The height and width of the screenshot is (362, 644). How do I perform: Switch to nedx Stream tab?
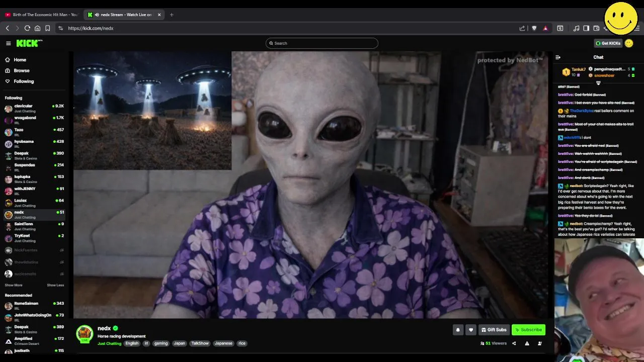[124, 15]
